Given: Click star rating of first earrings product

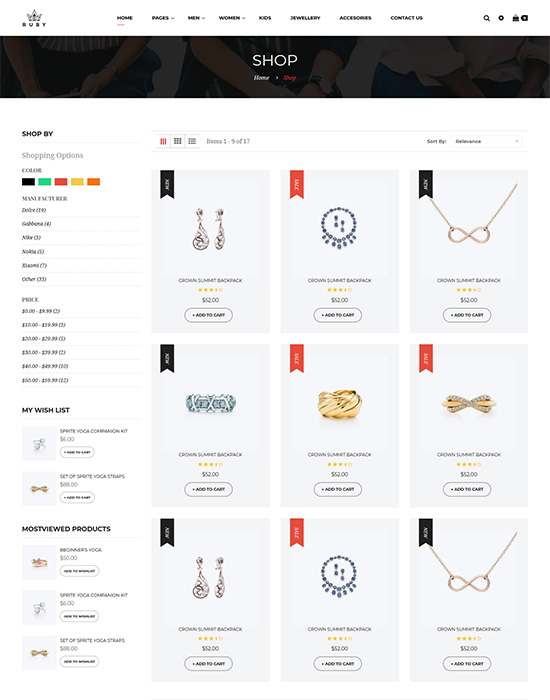Looking at the screenshot, I should pyautogui.click(x=210, y=290).
